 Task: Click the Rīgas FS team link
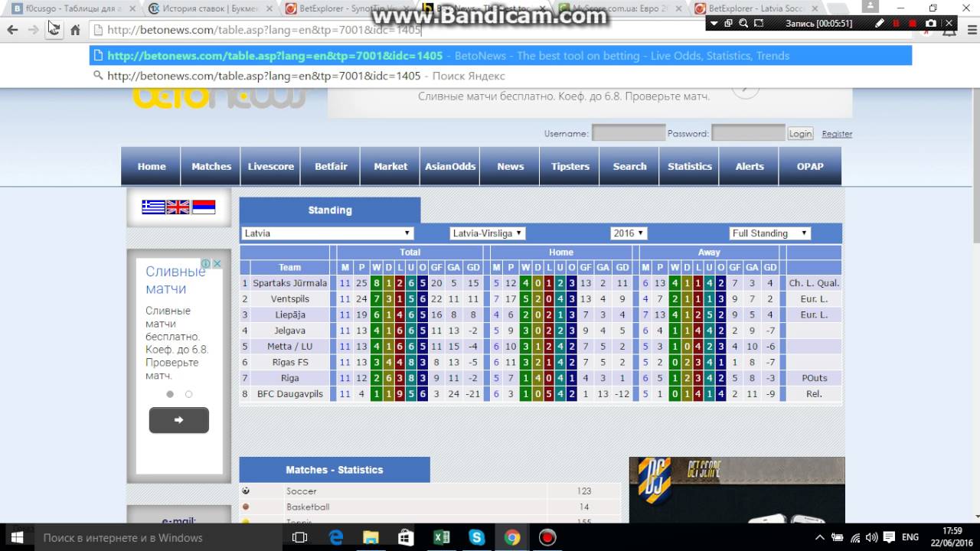(289, 363)
